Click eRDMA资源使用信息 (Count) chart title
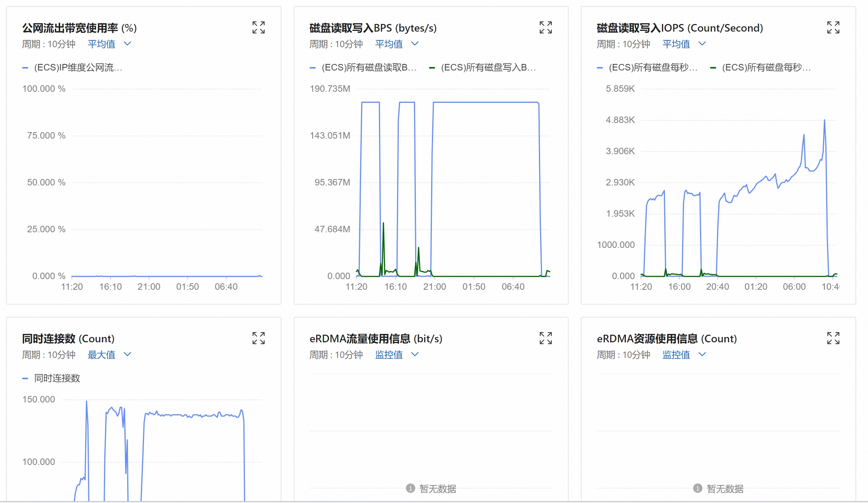868x503 pixels. coord(667,339)
